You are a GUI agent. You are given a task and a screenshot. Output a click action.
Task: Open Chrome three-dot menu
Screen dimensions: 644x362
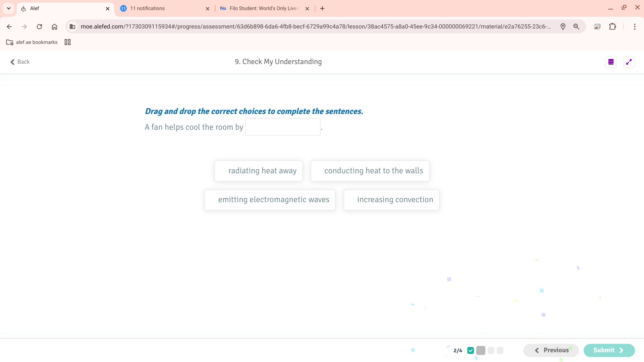635,27
